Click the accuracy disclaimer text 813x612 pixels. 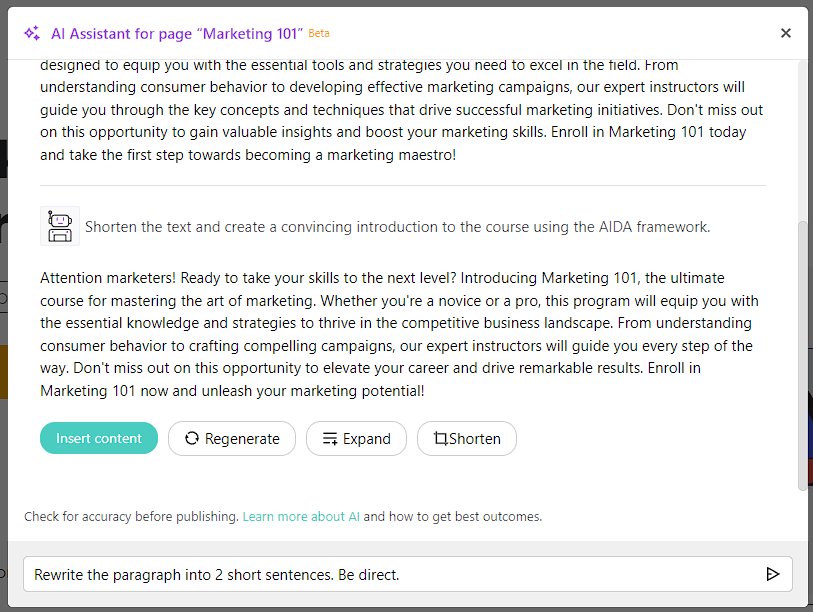click(127, 516)
